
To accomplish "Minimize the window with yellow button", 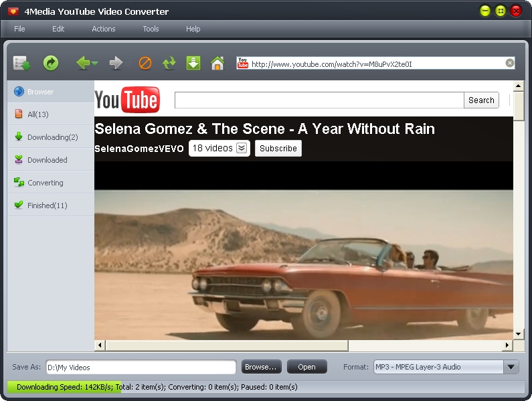I will pyautogui.click(x=485, y=11).
